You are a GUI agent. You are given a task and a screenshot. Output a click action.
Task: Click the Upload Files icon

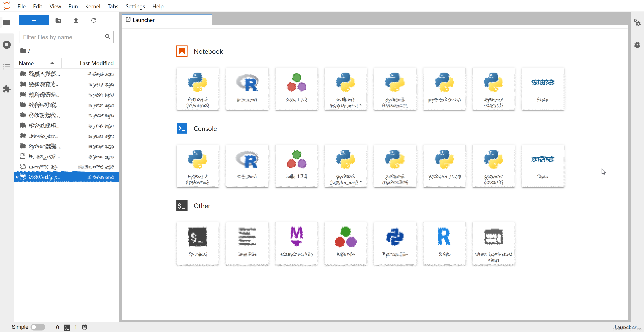(x=76, y=20)
